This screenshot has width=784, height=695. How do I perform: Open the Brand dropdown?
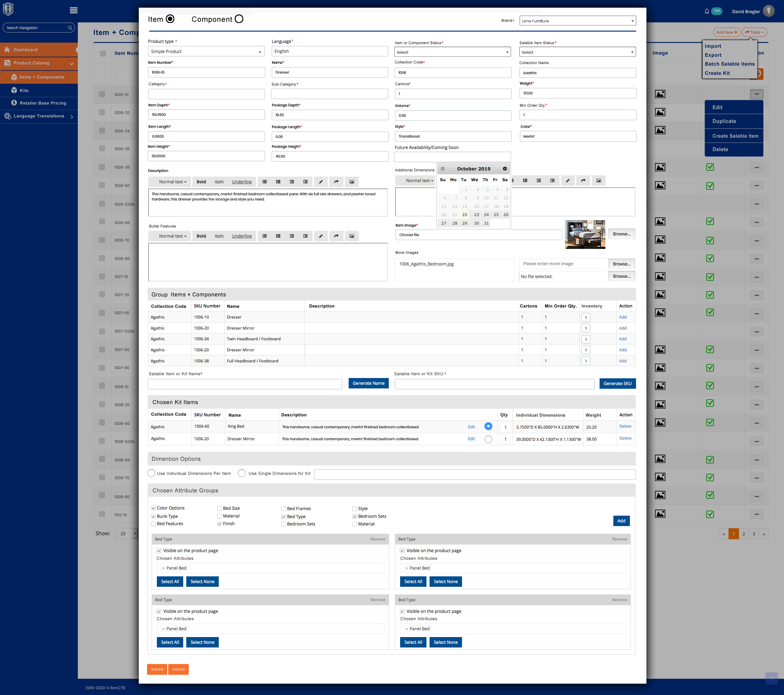tap(578, 21)
